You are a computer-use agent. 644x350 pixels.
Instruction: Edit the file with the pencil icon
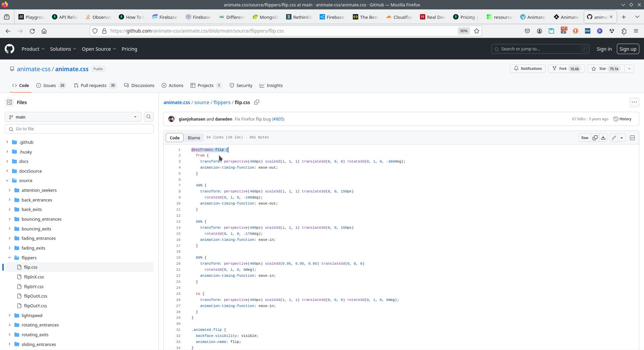coord(613,138)
